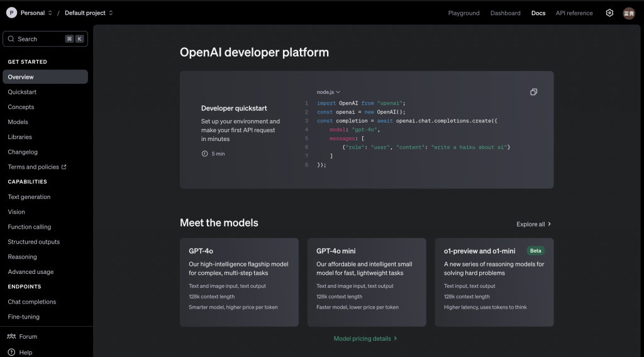Viewport: 644px width, 357px height.
Task: Click the search magnifier icon
Action: pyautogui.click(x=11, y=38)
